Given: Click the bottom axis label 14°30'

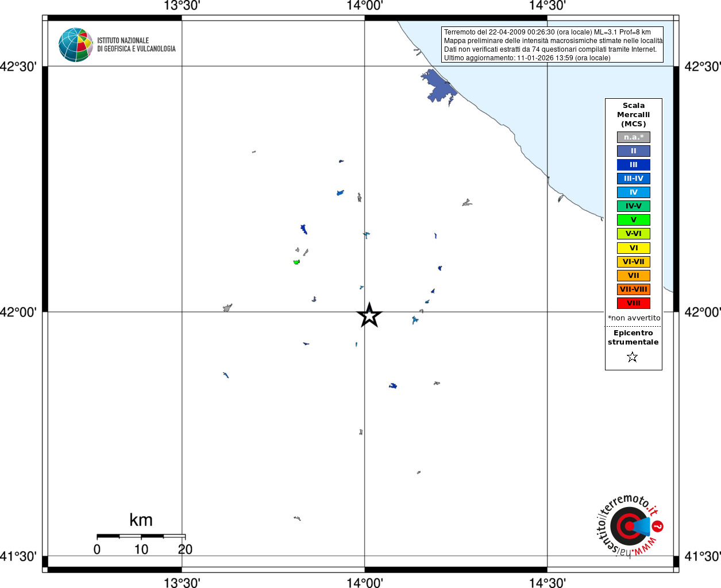Looking at the screenshot, I should (x=548, y=583).
